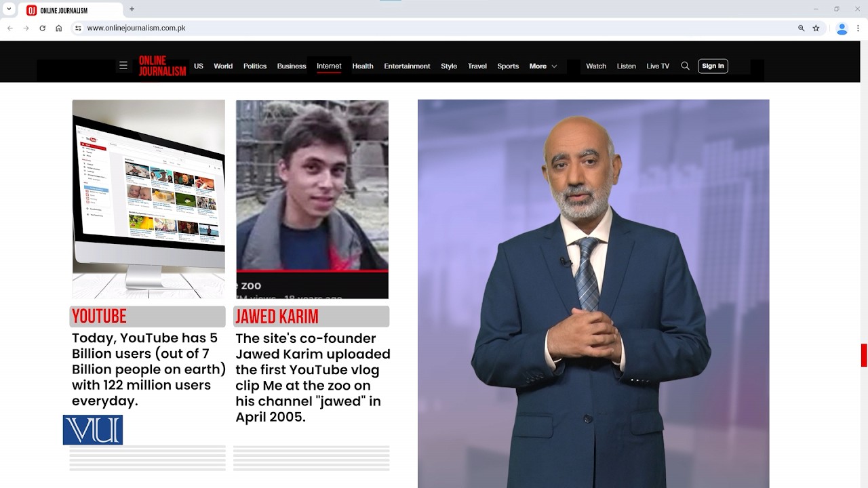Screen dimensions: 868x488
Task: Open the browser home button
Action: coord(59,28)
